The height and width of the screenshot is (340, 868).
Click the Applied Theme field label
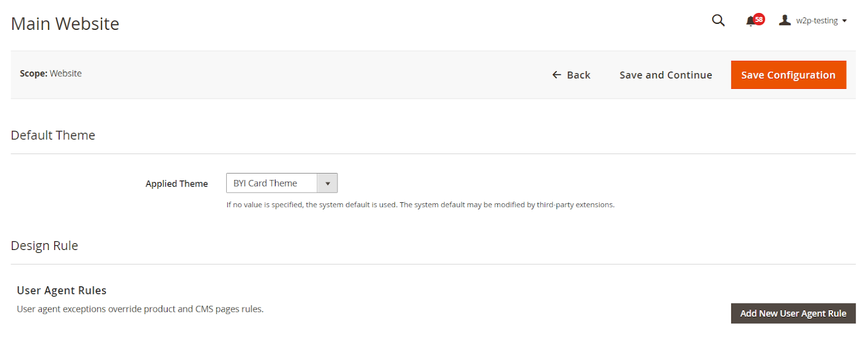tap(176, 184)
